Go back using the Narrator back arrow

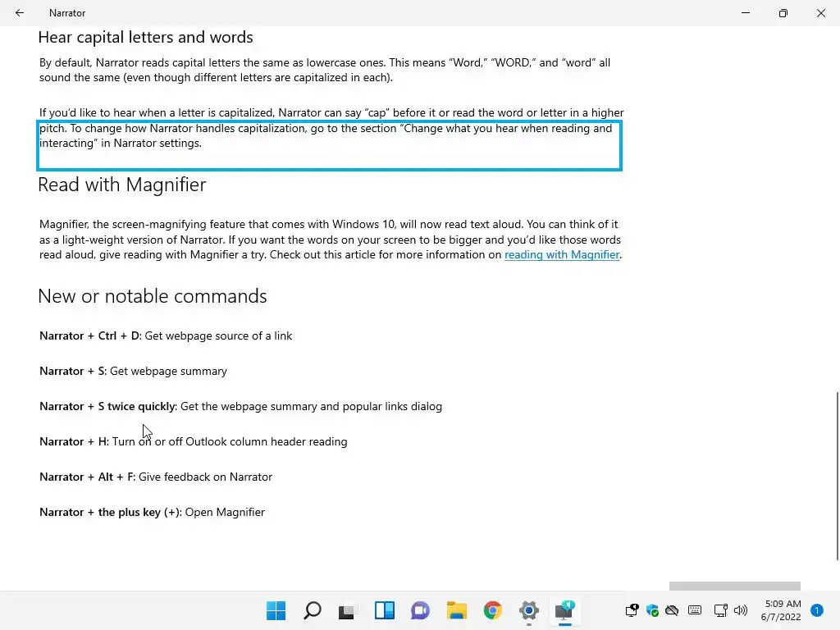20,13
